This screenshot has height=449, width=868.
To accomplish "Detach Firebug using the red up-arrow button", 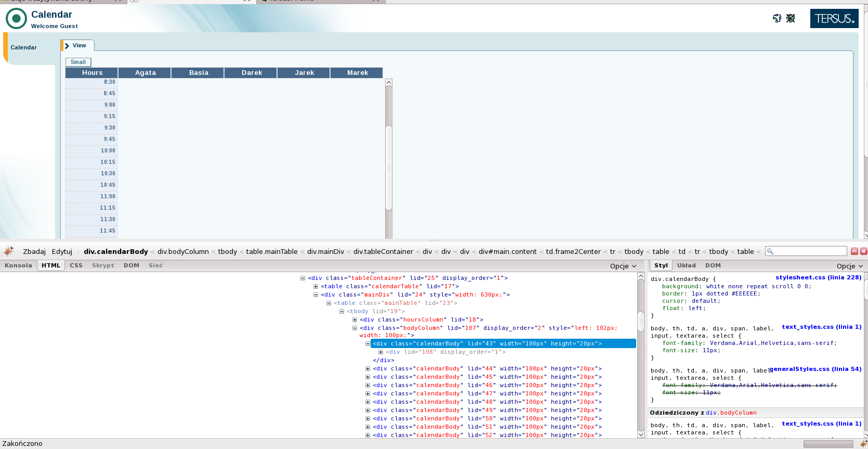I will tap(854, 251).
